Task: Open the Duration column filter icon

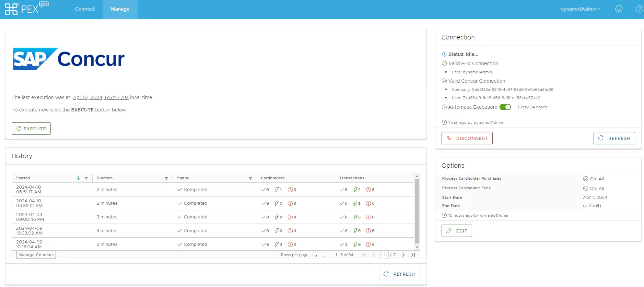Action: point(166,178)
